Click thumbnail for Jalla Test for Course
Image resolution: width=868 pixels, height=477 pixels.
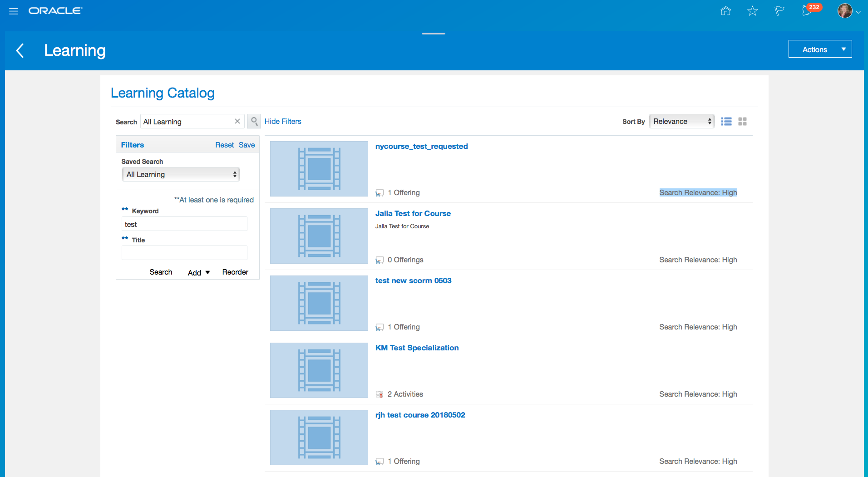319,236
